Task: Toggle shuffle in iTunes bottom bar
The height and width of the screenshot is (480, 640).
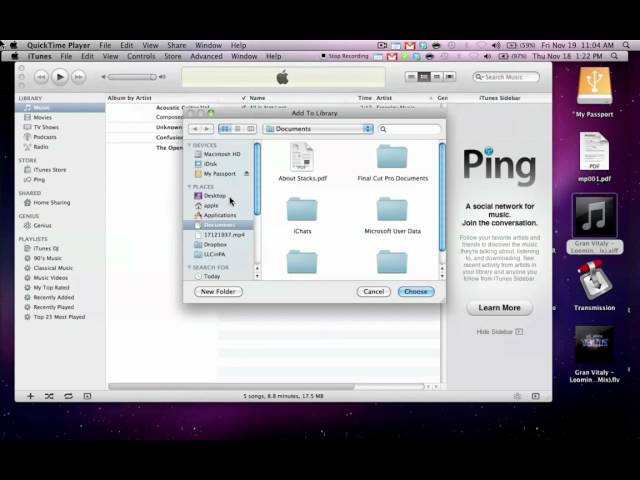Action: [x=49, y=396]
